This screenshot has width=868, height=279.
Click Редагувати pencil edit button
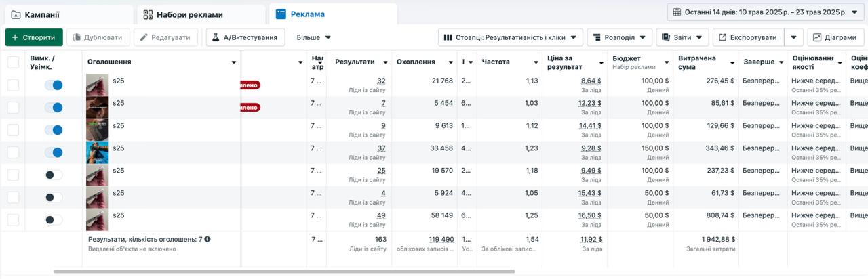tap(166, 37)
